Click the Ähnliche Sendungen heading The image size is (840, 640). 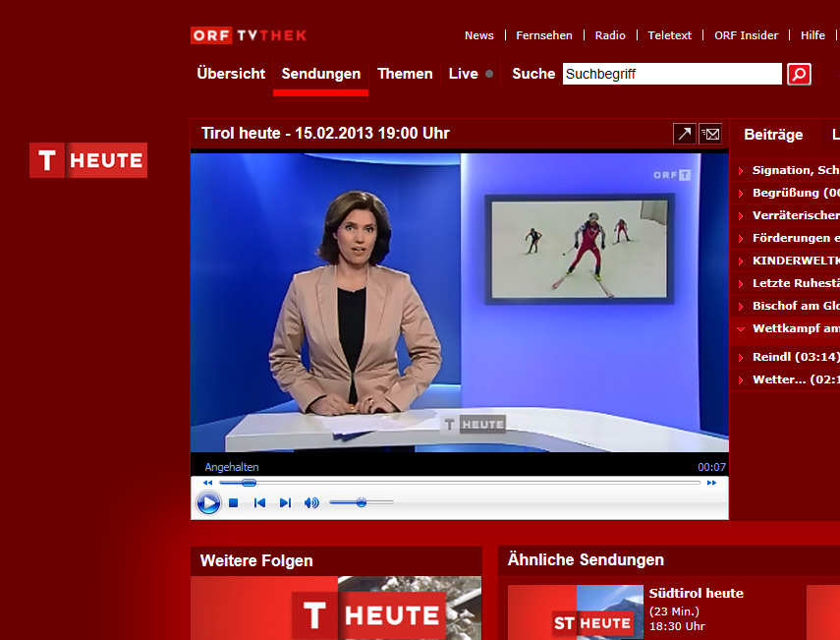tap(586, 559)
